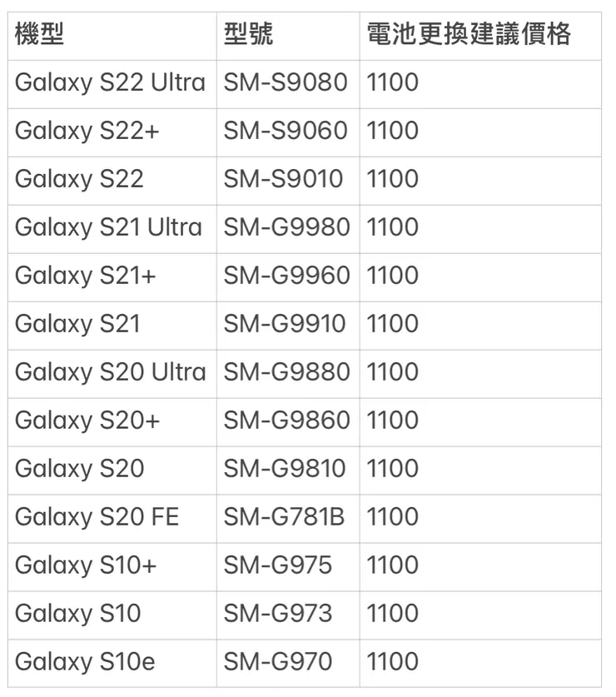The width and height of the screenshot is (616, 697).
Task: Click the SM-S9010 model cell
Action: pyautogui.click(x=283, y=180)
